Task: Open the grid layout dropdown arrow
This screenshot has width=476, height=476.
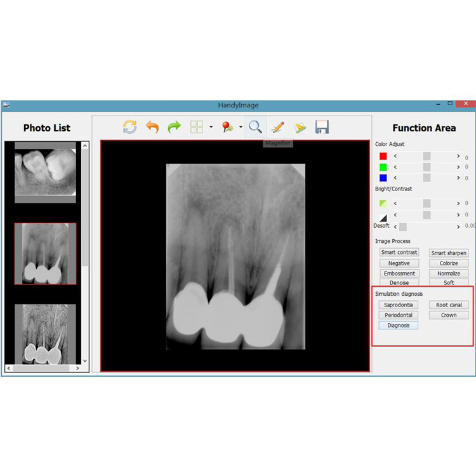Action: [x=211, y=127]
